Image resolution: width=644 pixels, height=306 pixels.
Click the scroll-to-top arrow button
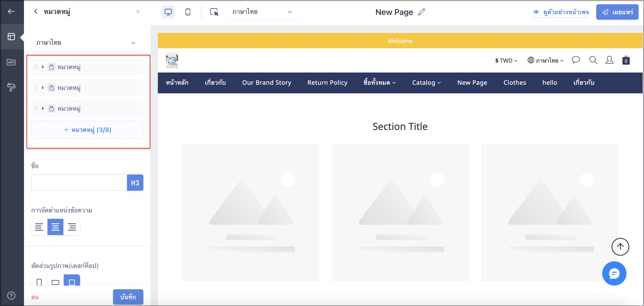(x=620, y=247)
